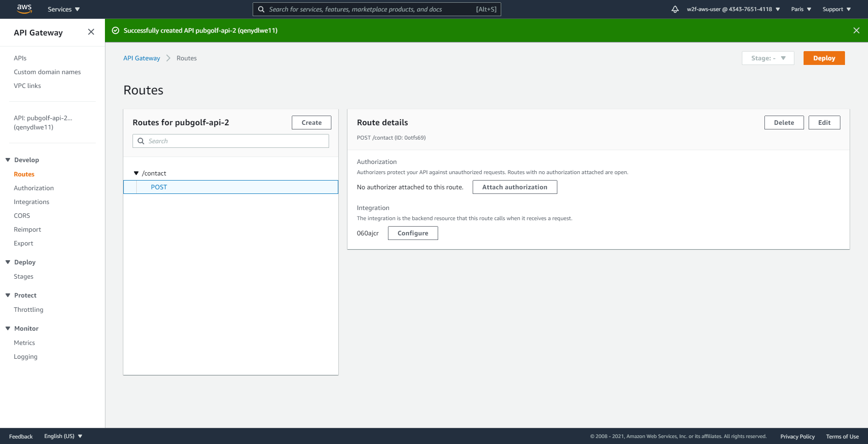Click the Routes breadcrumb text

186,58
